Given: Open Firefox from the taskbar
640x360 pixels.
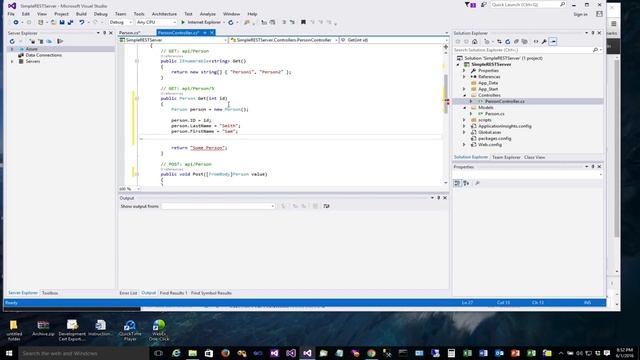Looking at the screenshot, I should [x=225, y=353].
